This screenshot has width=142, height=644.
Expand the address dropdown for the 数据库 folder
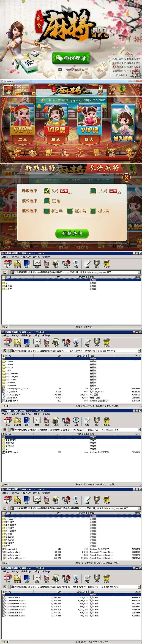pyautogui.click(x=139, y=587)
